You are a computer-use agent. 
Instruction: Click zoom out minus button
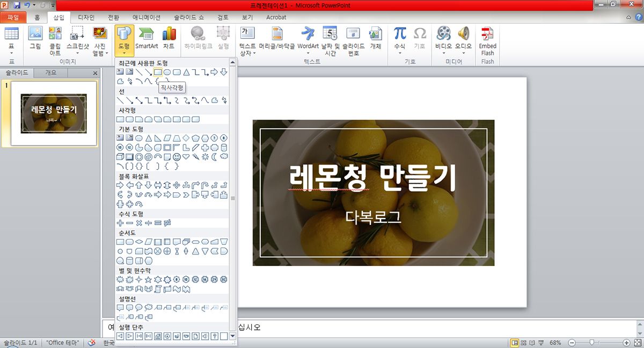coord(572,343)
